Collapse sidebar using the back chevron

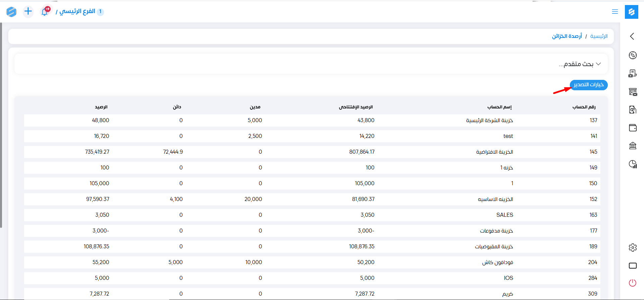[632, 36]
